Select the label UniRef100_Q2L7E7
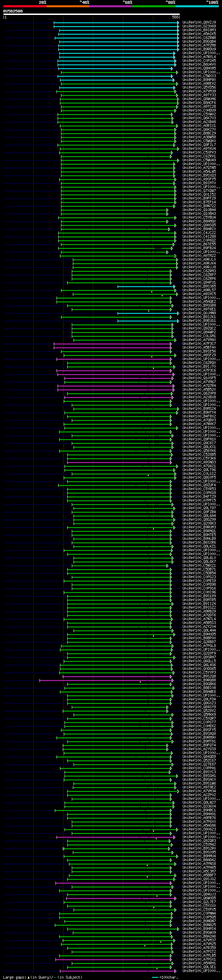 point(199,902)
